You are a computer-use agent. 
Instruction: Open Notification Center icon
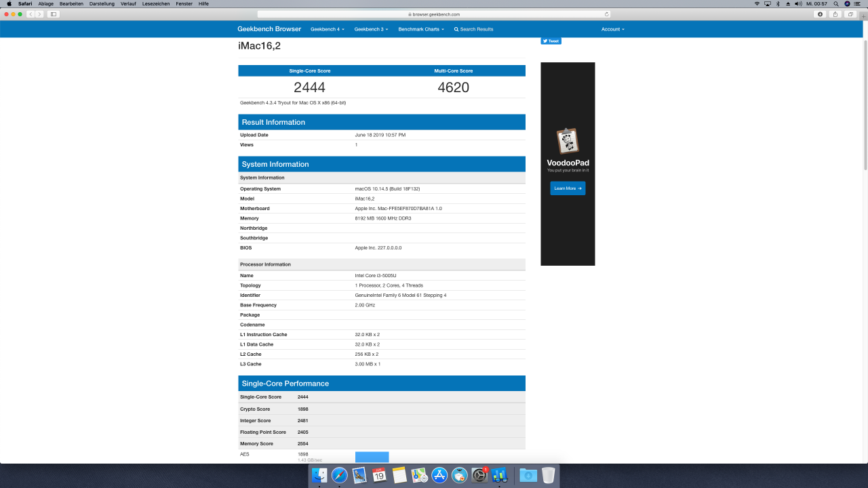pos(858,3)
